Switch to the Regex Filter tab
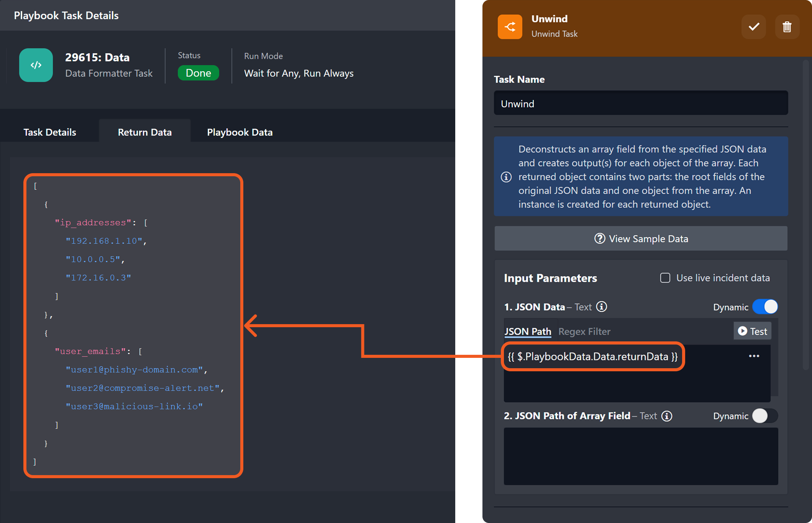The image size is (812, 523). [x=584, y=331]
